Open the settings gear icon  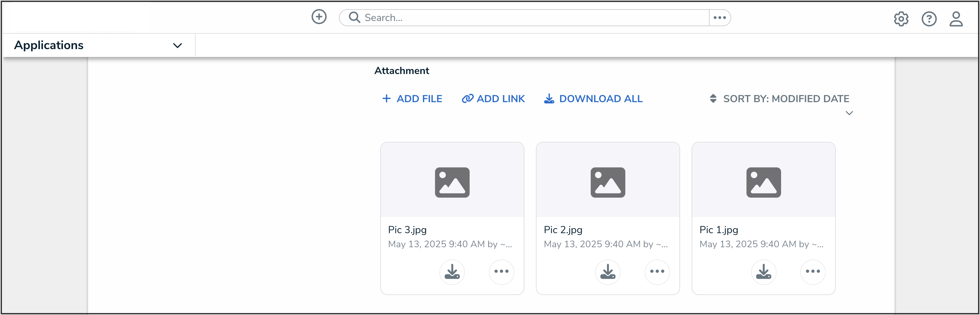click(x=900, y=19)
